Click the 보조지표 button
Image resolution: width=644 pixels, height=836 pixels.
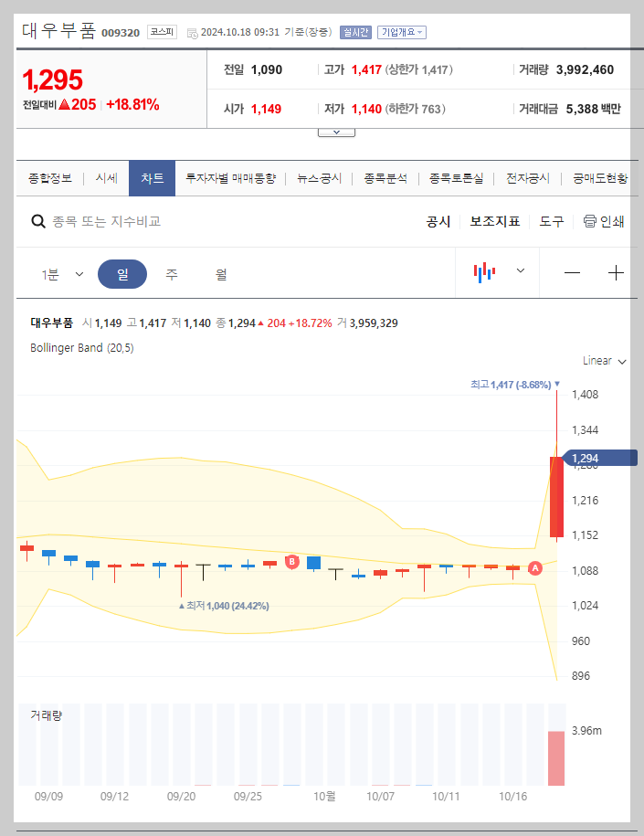[497, 221]
